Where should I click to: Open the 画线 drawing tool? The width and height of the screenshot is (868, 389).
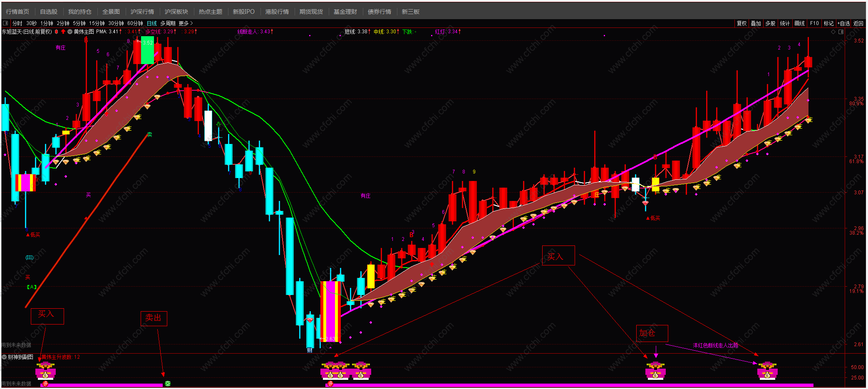coord(800,23)
